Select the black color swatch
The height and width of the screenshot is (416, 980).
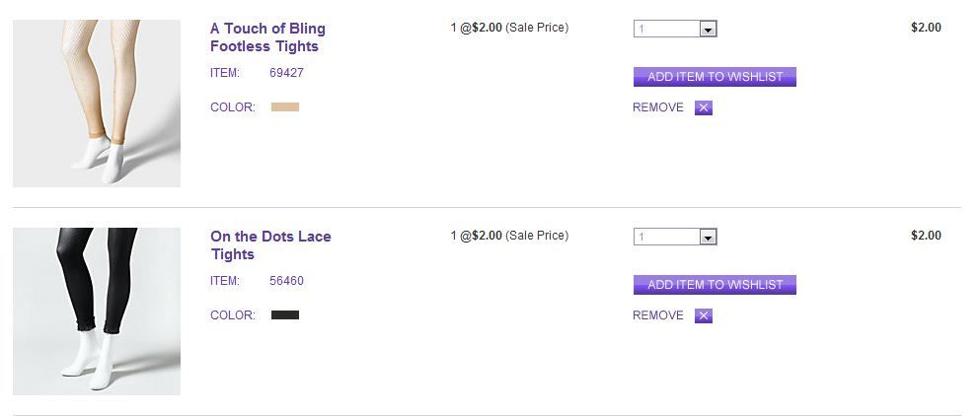[x=285, y=315]
